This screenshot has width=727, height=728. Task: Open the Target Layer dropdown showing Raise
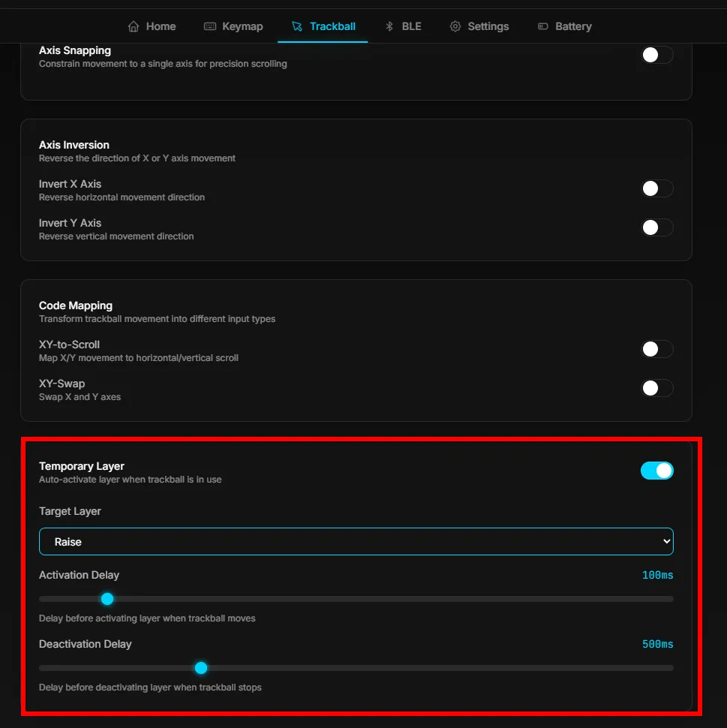[x=345, y=541]
